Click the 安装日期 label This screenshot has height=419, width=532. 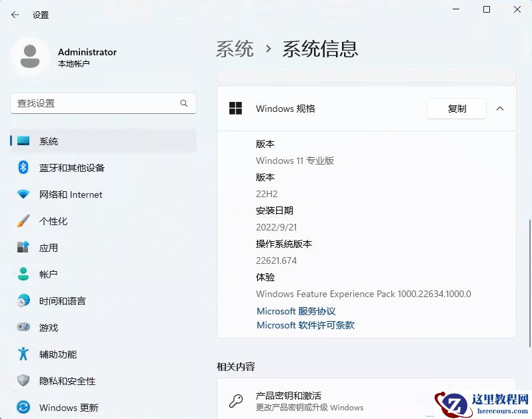pos(275,210)
